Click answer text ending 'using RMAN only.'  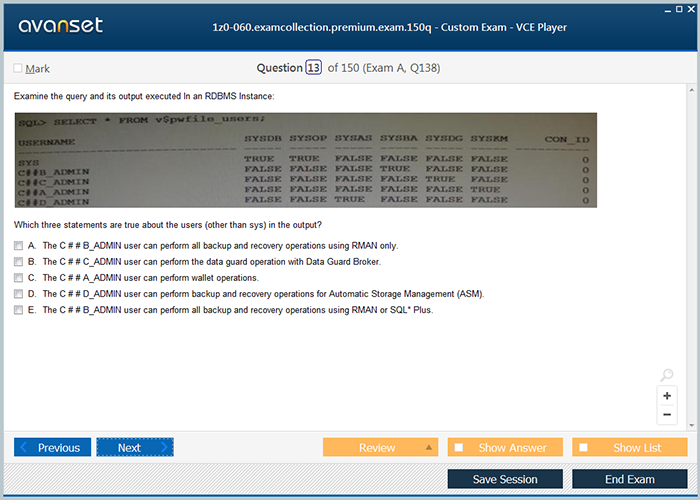click(221, 246)
